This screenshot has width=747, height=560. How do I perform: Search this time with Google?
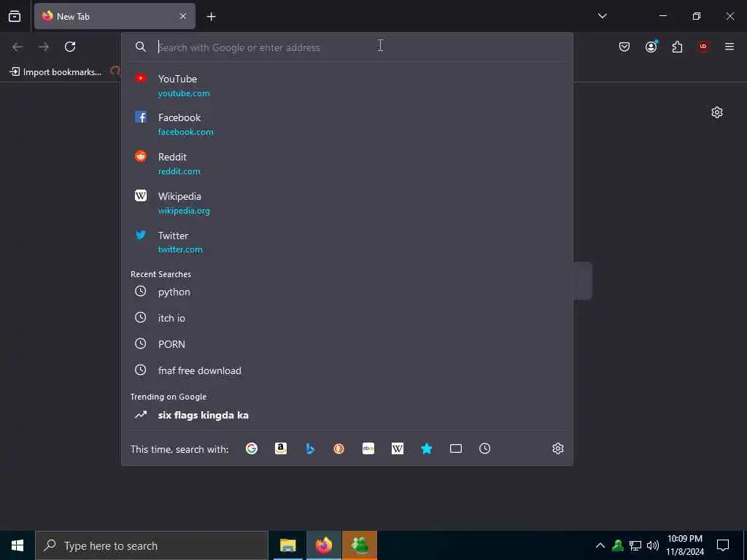click(252, 448)
